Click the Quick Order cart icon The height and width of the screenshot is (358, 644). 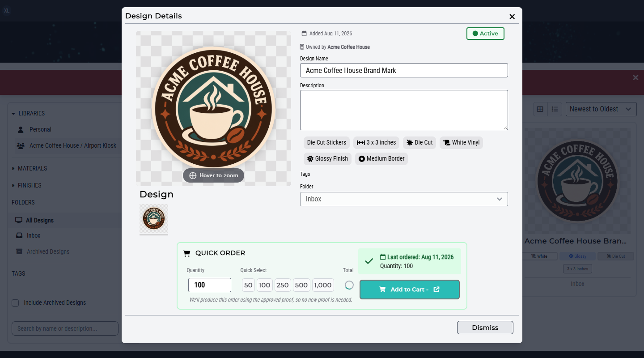point(187,253)
